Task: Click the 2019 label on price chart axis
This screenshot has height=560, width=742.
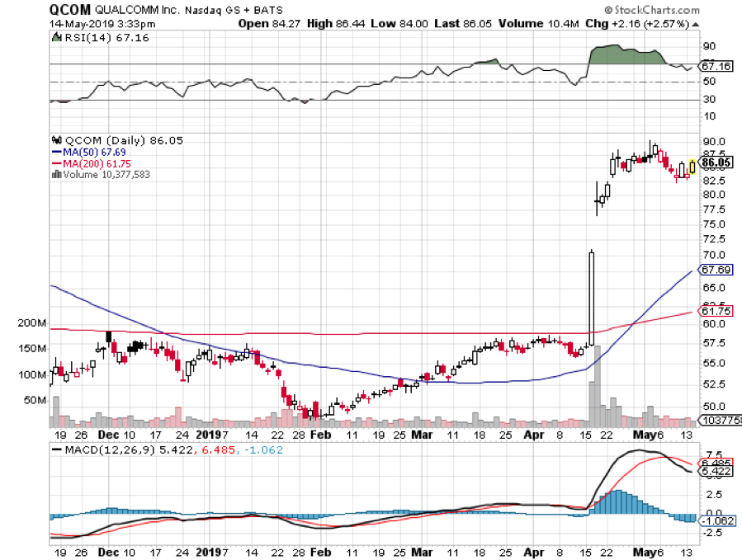Action: 209,435
